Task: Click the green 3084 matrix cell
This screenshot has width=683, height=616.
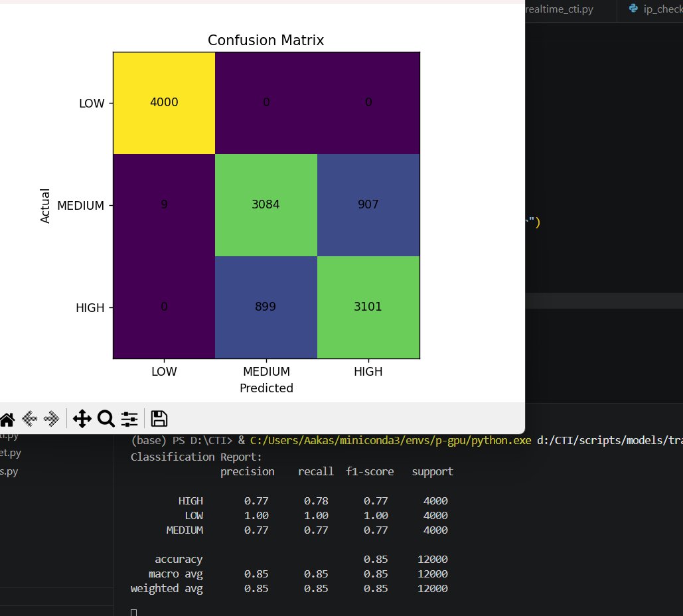Action: coord(266,205)
